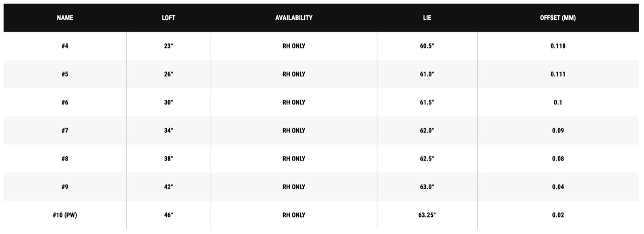
Task: Click the 0.04 offset value
Action: [x=558, y=187]
